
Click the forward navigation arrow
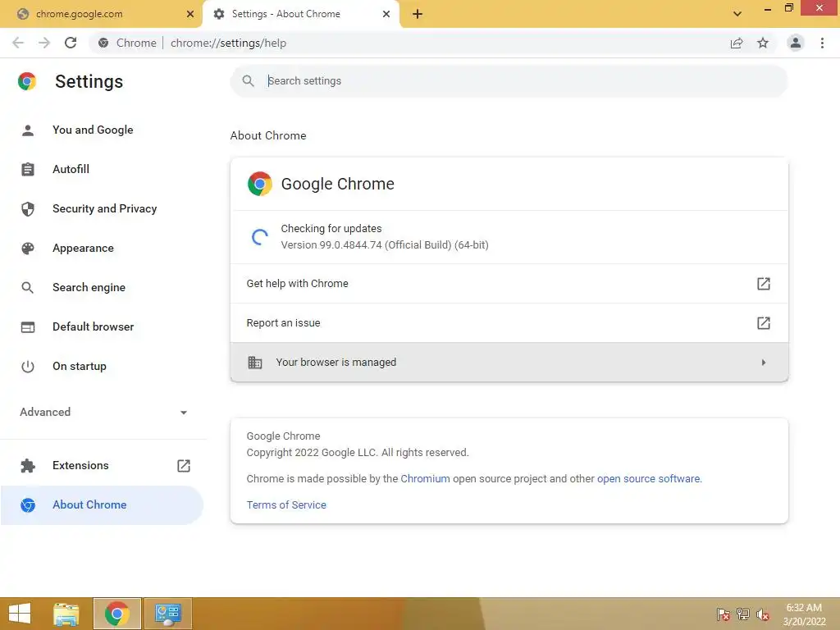[44, 43]
